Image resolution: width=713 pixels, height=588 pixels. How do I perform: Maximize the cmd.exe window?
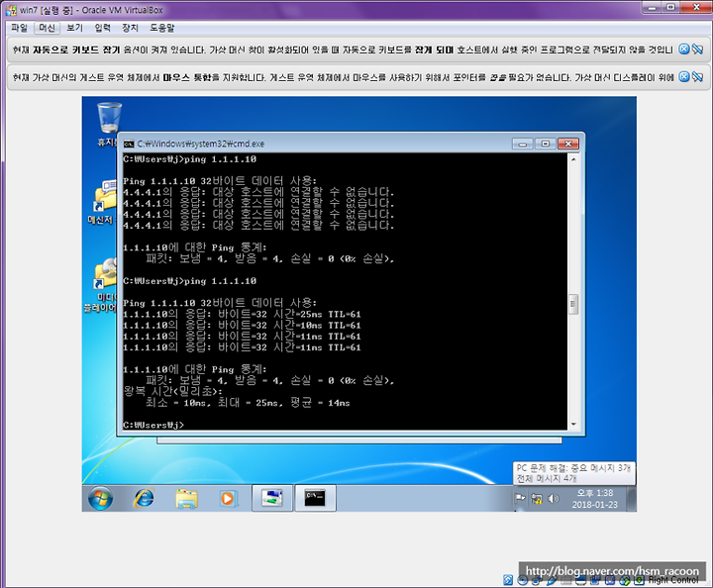point(545,145)
